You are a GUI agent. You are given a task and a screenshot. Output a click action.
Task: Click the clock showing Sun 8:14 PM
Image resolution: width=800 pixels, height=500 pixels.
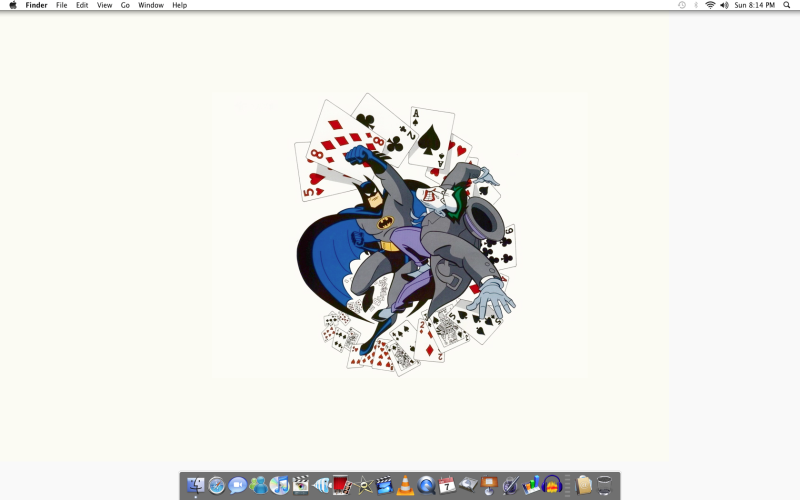click(755, 5)
